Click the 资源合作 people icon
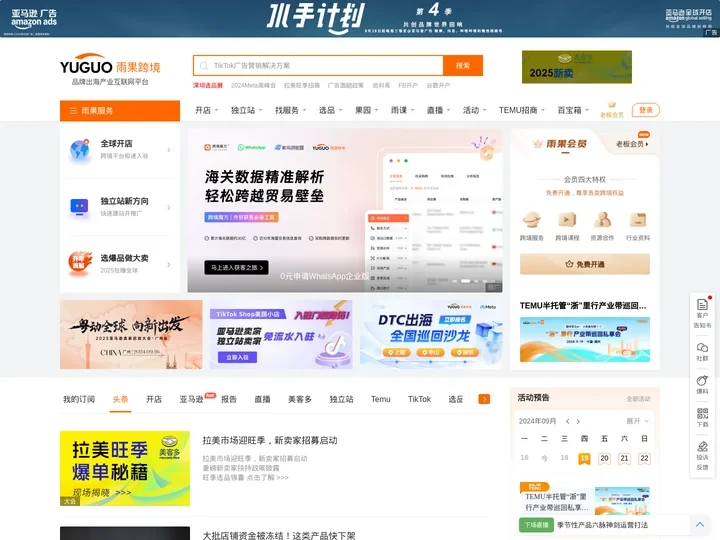Image resolution: width=720 pixels, height=540 pixels. (x=602, y=220)
